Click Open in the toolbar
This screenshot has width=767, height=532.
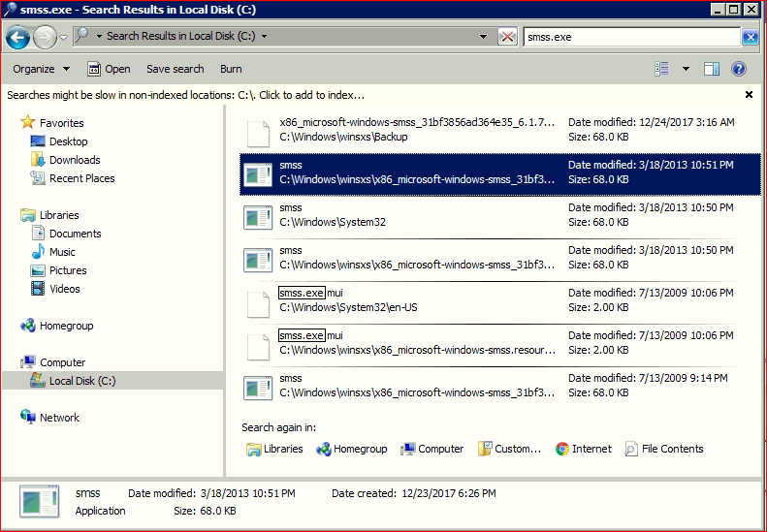[109, 69]
